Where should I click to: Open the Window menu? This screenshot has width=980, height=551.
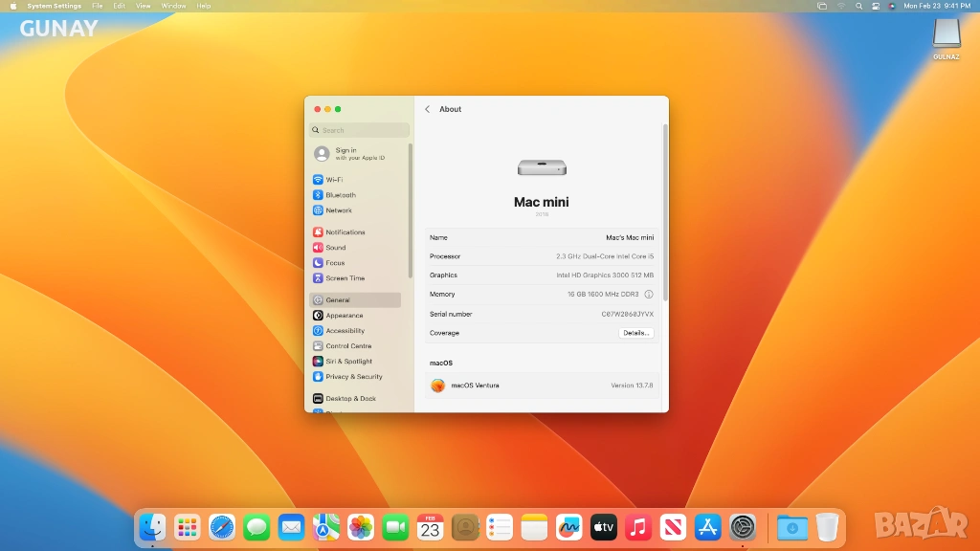(x=173, y=6)
